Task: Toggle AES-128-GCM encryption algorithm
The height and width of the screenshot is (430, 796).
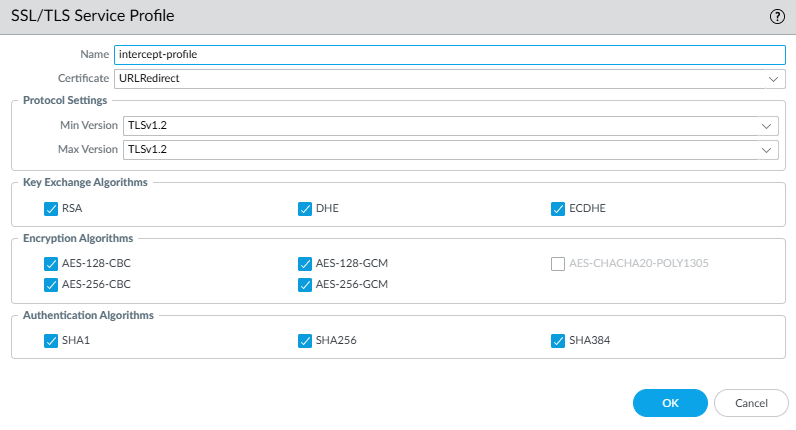Action: [x=305, y=264]
